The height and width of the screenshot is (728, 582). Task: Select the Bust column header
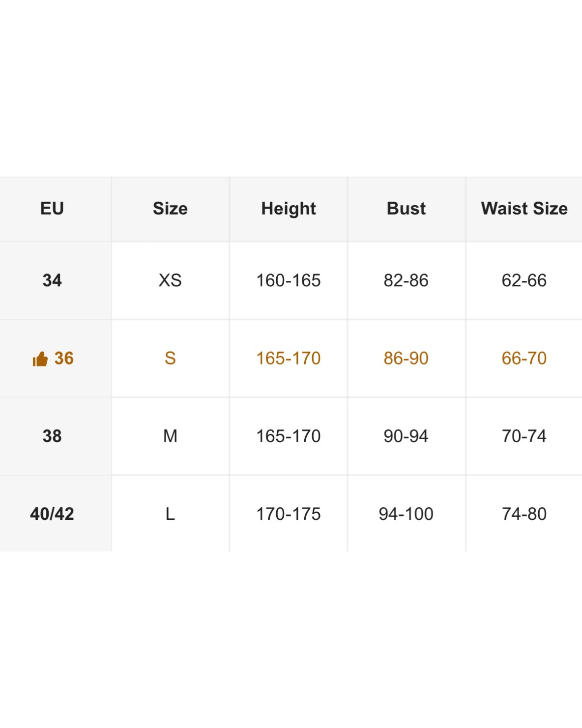point(406,209)
